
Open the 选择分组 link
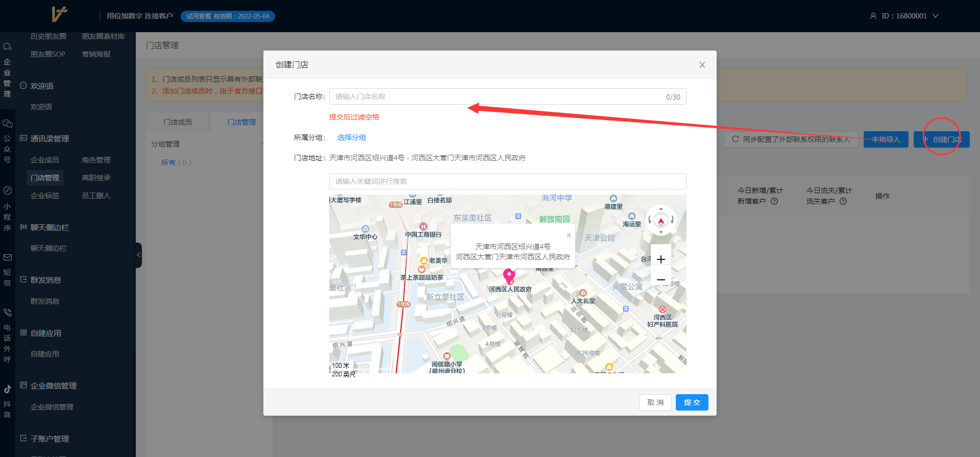point(351,137)
